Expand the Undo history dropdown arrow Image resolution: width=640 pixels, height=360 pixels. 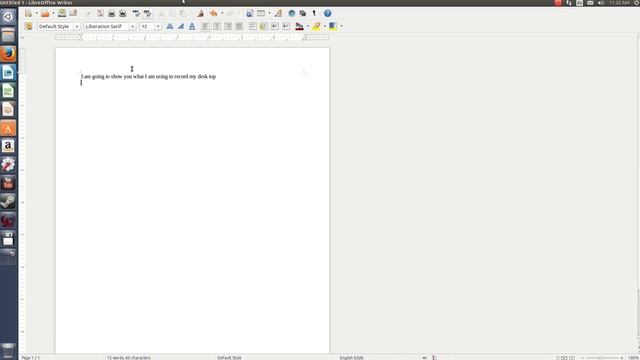click(222, 13)
